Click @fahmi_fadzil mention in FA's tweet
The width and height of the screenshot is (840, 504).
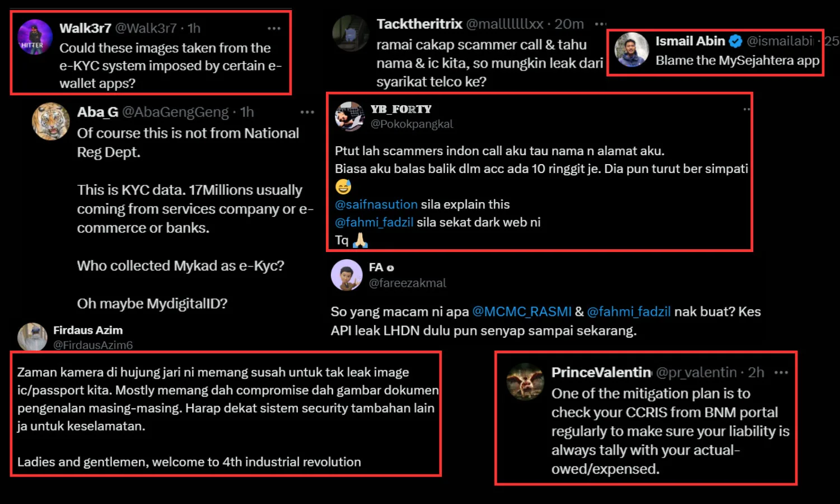point(628,311)
